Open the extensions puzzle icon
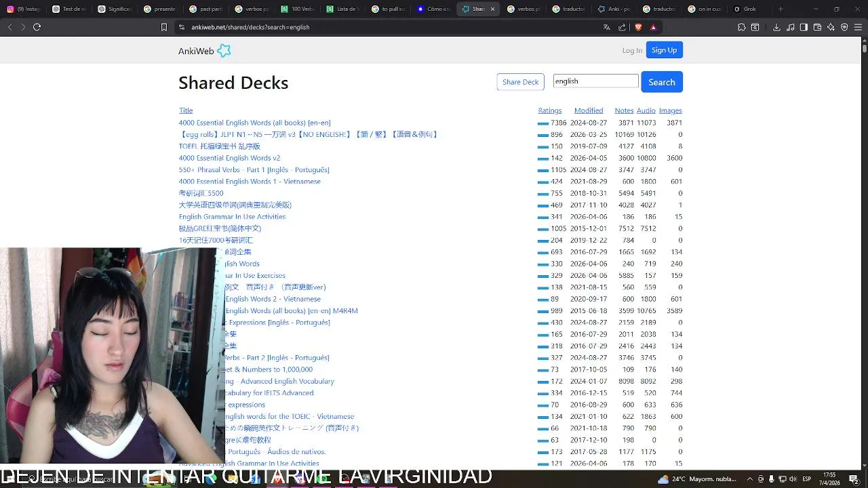Screen dimensions: 868x488 [741, 27]
